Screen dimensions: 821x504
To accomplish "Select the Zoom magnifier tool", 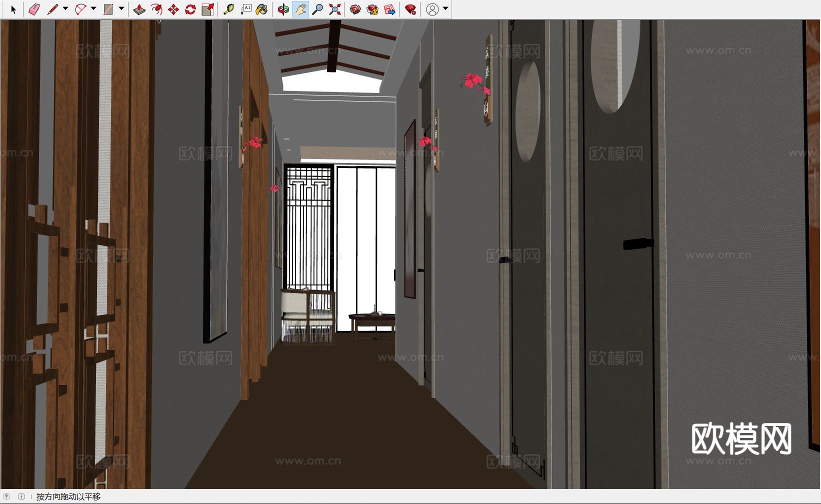I will click(x=317, y=9).
